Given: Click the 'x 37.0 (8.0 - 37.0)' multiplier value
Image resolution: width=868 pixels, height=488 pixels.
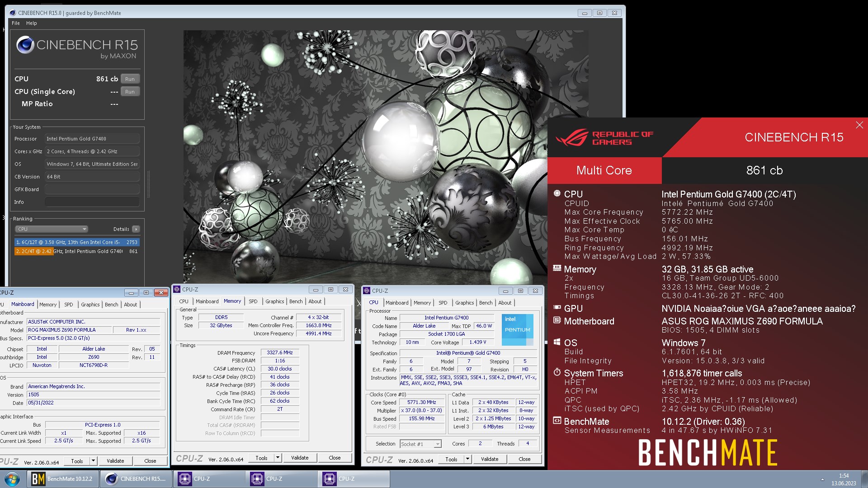Looking at the screenshot, I should tap(421, 410).
